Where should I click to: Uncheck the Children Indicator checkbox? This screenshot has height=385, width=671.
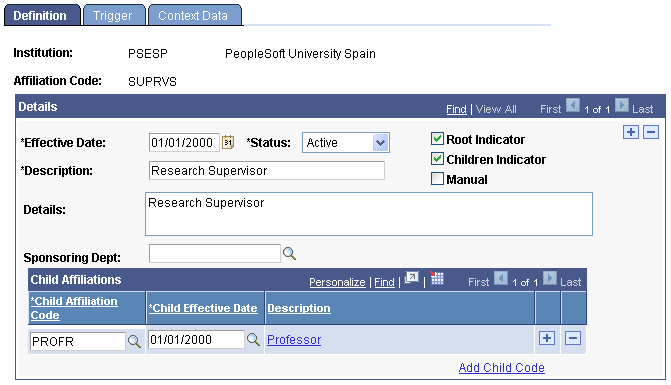coord(437,159)
